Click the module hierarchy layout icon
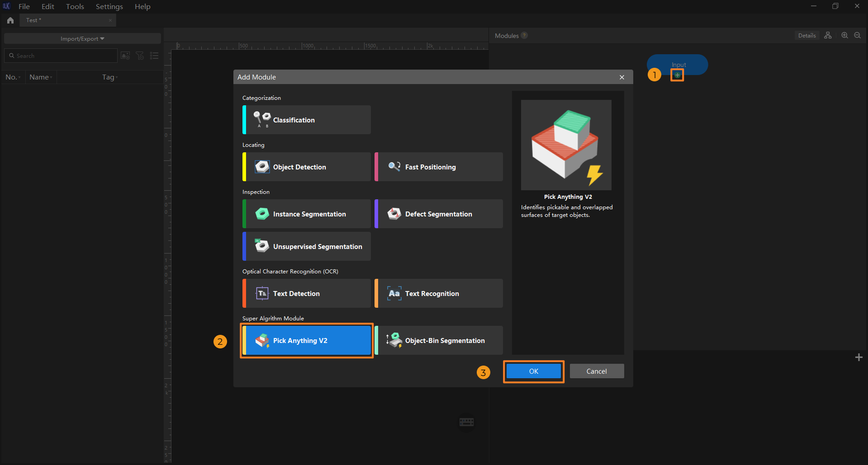 (828, 35)
